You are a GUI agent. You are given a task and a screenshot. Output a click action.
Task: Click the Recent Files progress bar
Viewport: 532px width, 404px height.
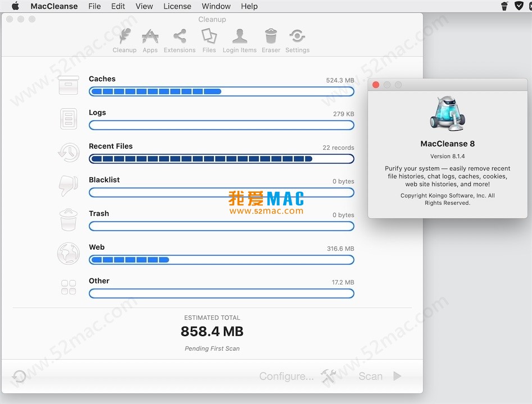(x=221, y=159)
